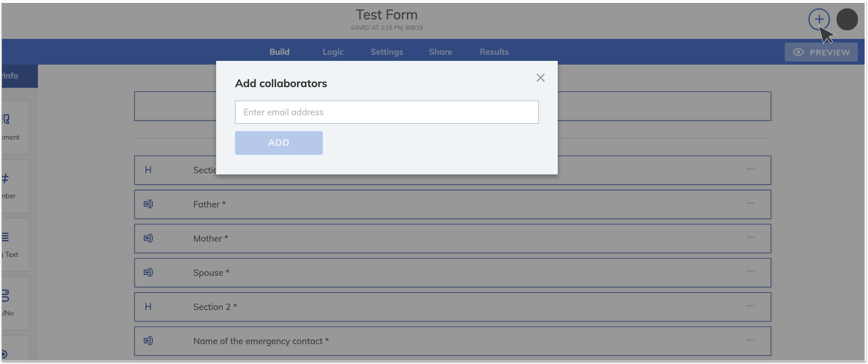Click the text field icon beside Spouse
868x364 pixels.
148,272
